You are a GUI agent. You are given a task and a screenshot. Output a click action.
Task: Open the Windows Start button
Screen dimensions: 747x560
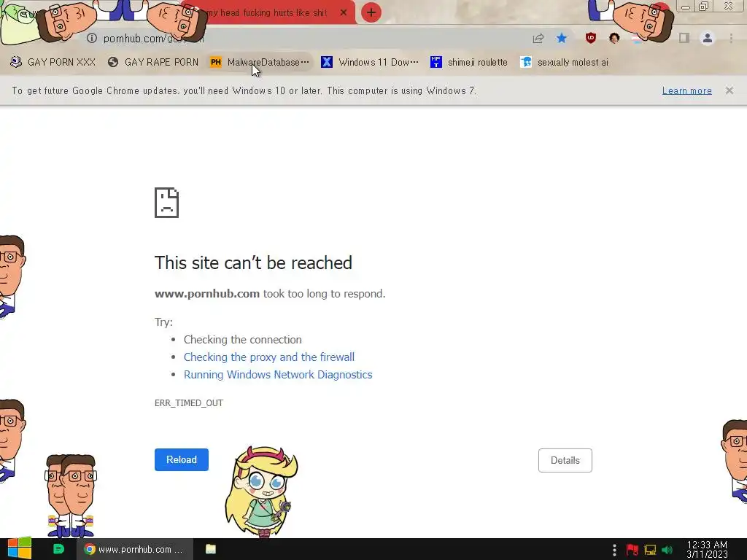[19, 549]
